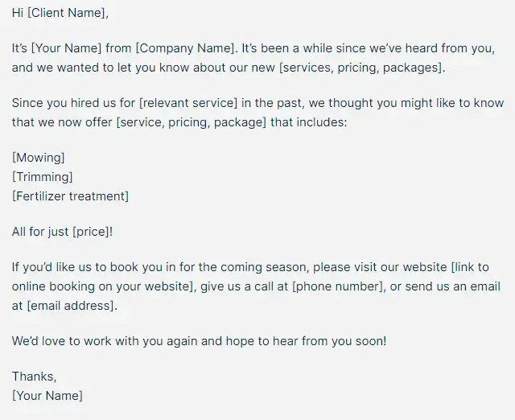Click the [Mowing] list item
The height and width of the screenshot is (420, 515).
point(39,158)
